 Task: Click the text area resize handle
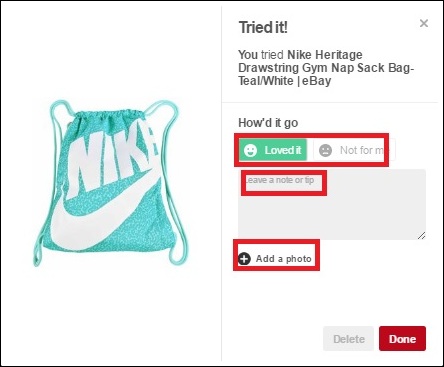pos(421,235)
